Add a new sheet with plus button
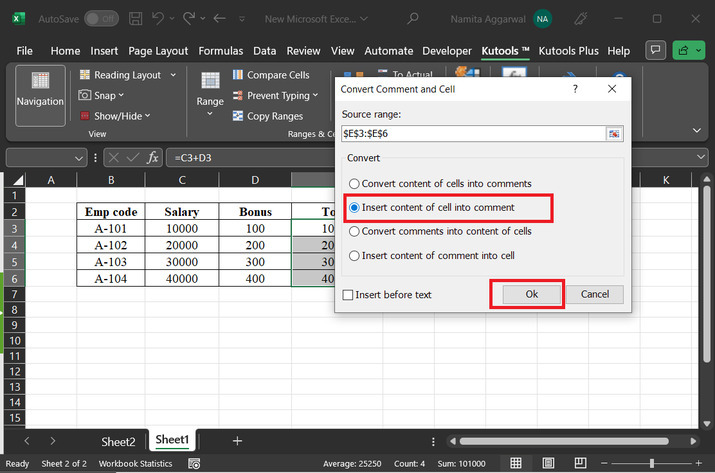 click(x=237, y=440)
